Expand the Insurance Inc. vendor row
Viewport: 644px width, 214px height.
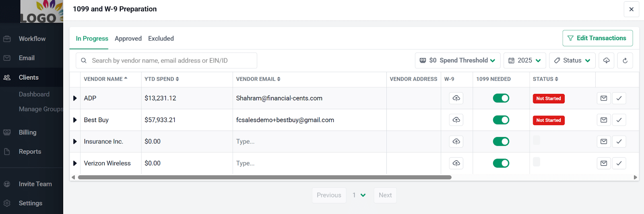(x=75, y=141)
